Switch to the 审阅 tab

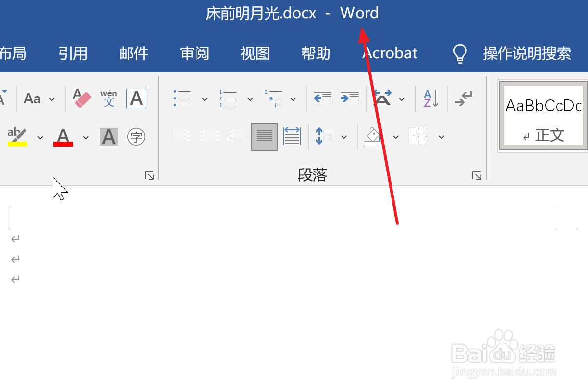(195, 53)
